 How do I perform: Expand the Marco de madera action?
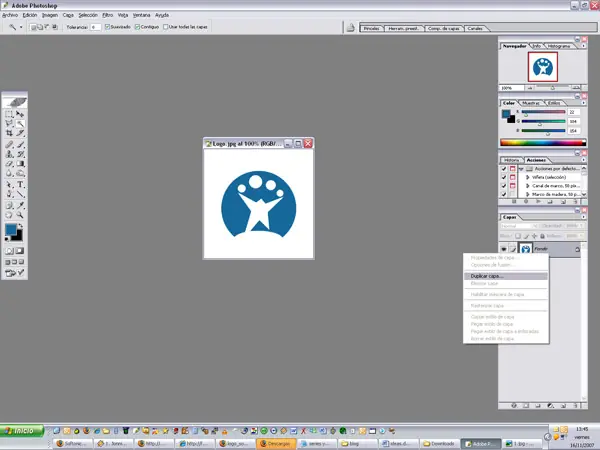528,194
